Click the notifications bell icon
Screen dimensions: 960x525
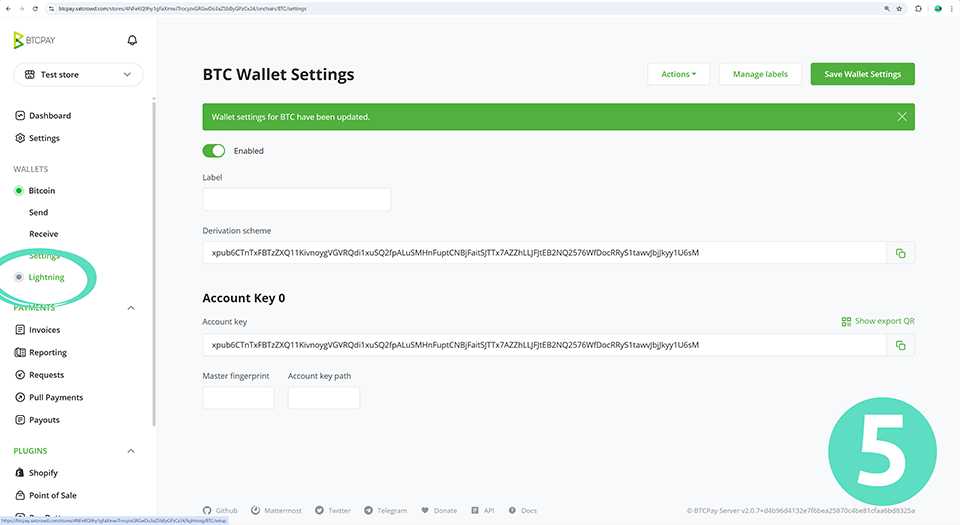132,41
